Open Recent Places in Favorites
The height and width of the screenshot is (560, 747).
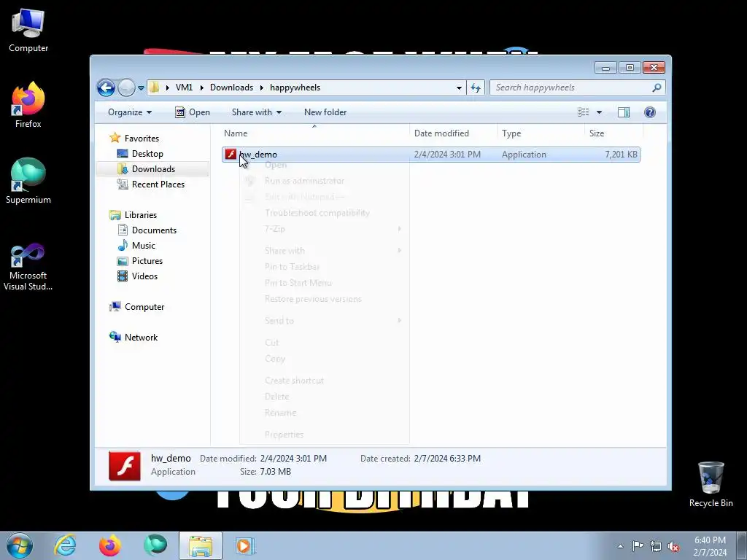click(x=158, y=184)
